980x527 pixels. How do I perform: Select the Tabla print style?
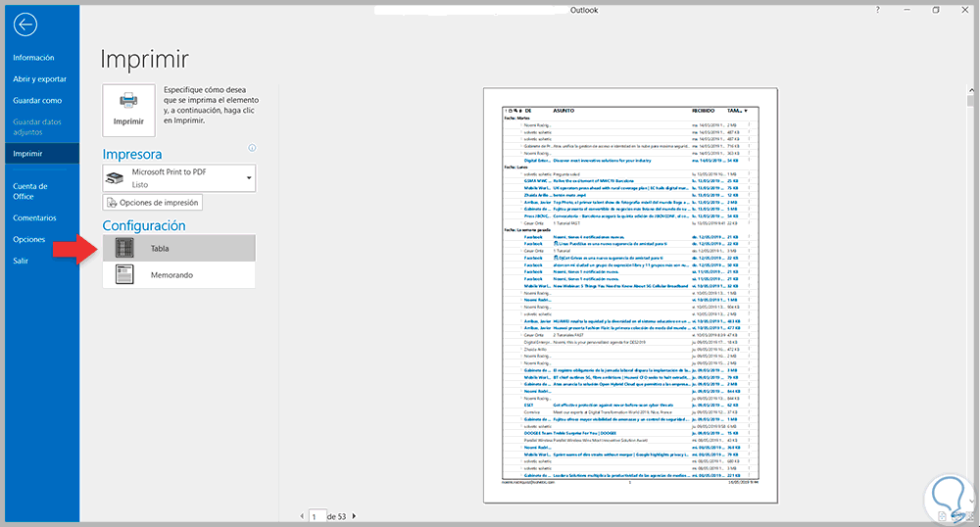pyautogui.click(x=179, y=248)
